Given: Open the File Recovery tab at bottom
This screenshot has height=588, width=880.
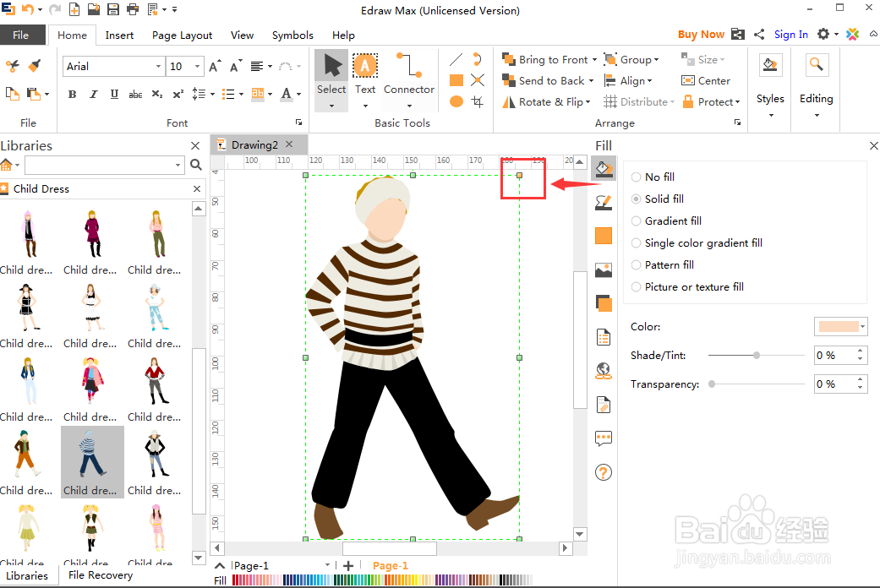Looking at the screenshot, I should point(101,575).
